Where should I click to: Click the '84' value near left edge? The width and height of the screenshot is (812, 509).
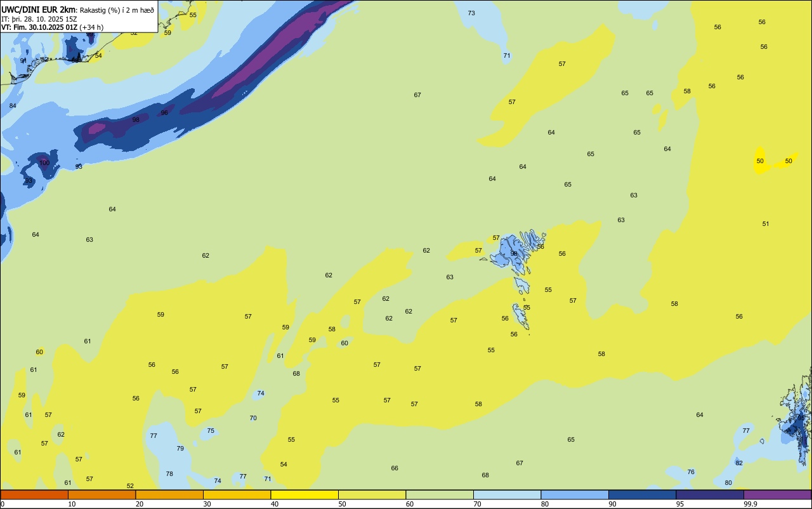point(13,105)
